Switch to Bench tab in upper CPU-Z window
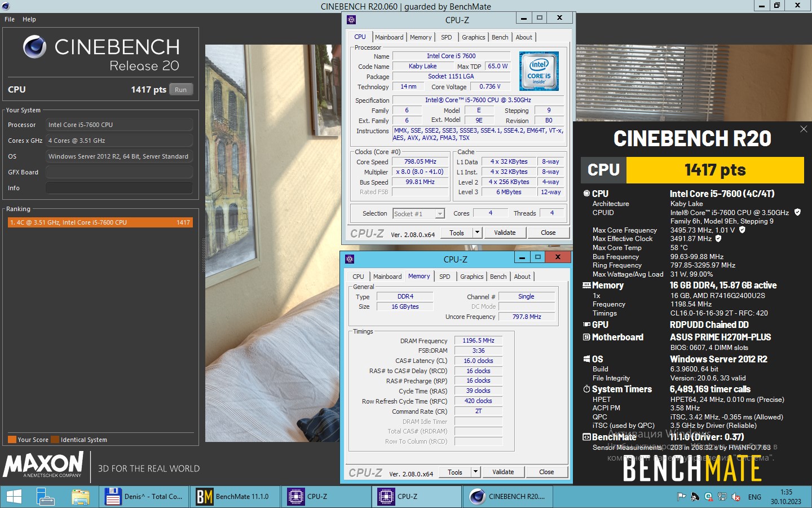Image resolution: width=812 pixels, height=508 pixels. [x=500, y=37]
